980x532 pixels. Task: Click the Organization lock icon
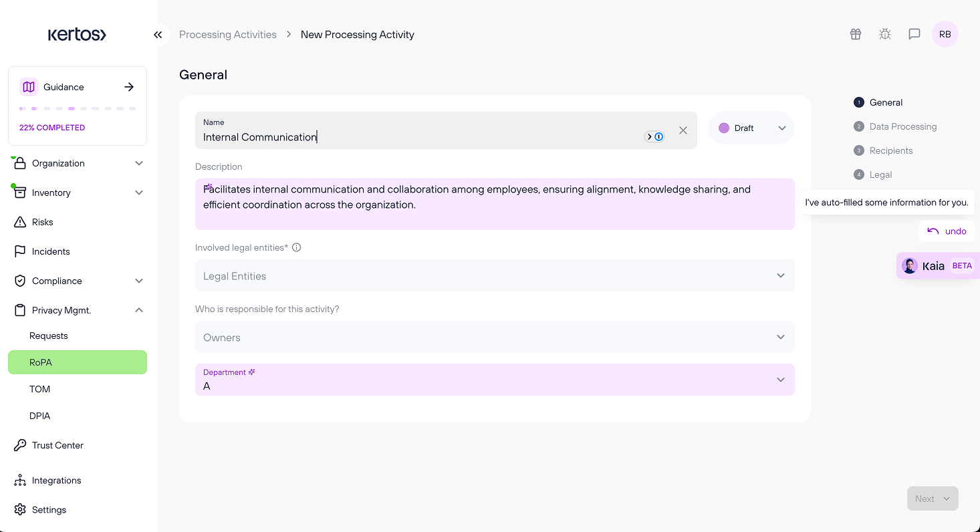click(x=20, y=163)
